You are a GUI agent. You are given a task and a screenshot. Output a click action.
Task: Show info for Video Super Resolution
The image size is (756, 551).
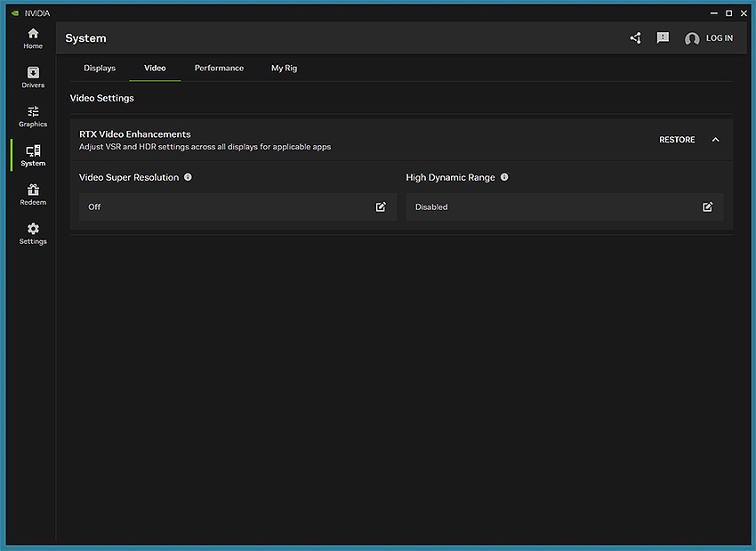(x=188, y=177)
